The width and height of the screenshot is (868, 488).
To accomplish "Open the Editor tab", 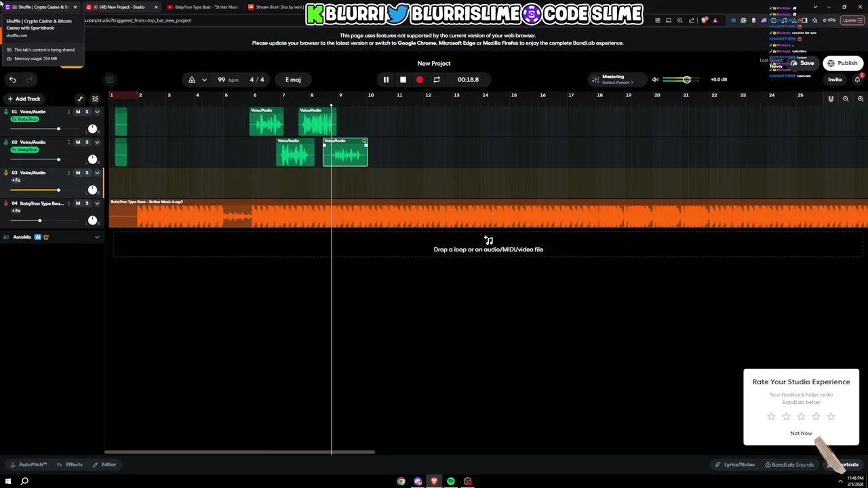I will coord(104,465).
